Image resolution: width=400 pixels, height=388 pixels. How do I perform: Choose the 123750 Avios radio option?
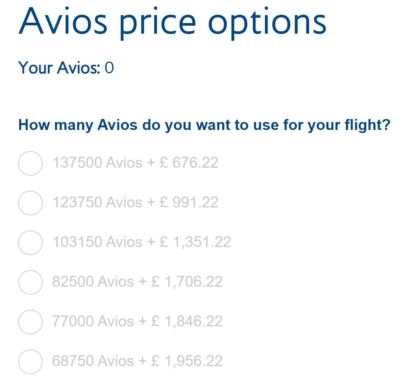[30, 203]
